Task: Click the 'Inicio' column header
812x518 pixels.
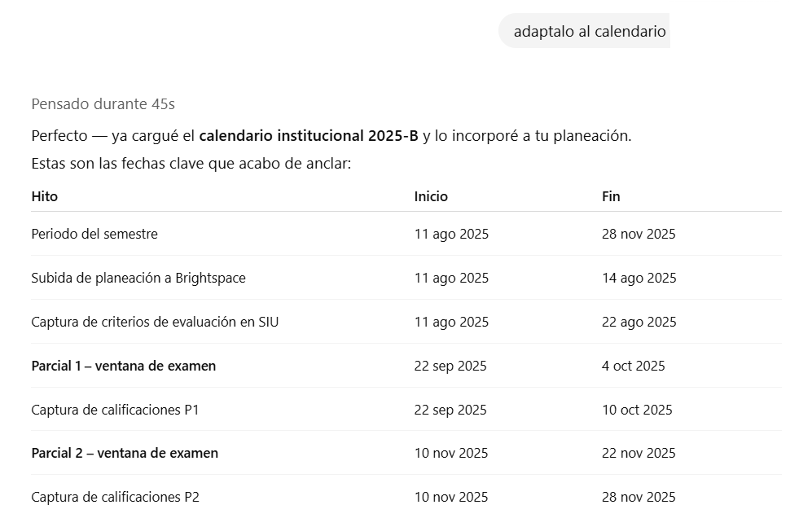Action: pos(431,196)
